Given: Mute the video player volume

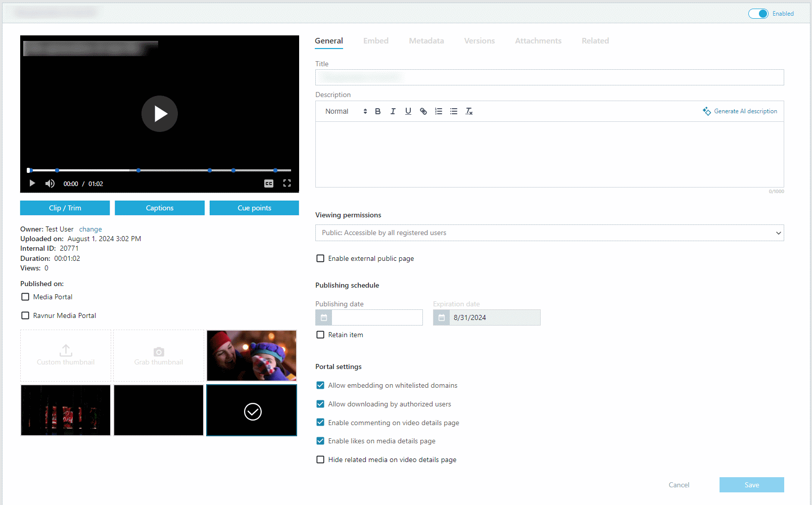Looking at the screenshot, I should [50, 183].
